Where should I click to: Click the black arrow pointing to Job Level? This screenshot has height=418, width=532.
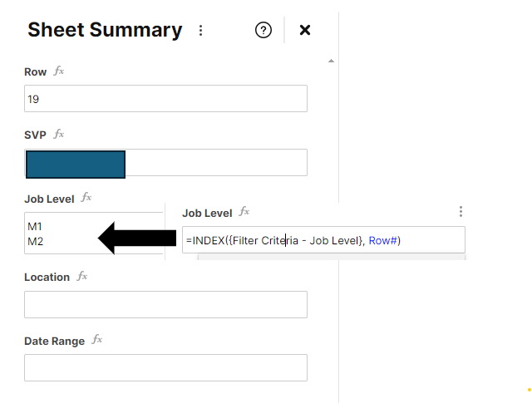click(137, 239)
